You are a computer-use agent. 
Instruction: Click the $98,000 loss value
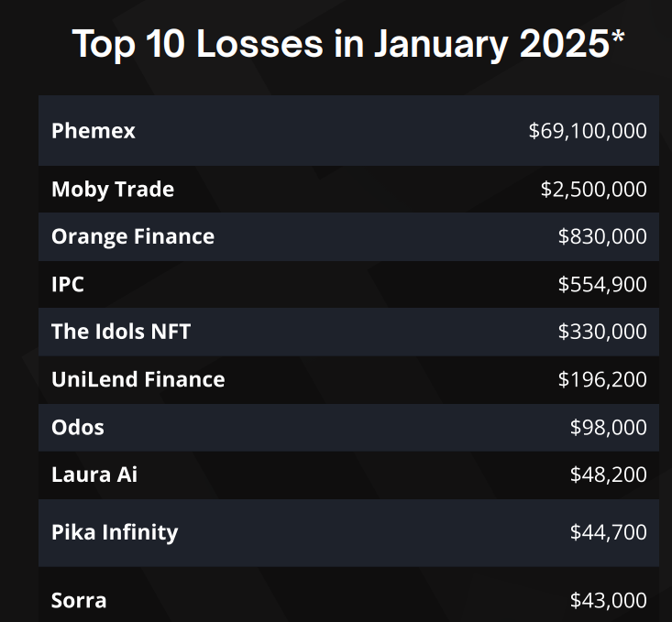click(608, 427)
